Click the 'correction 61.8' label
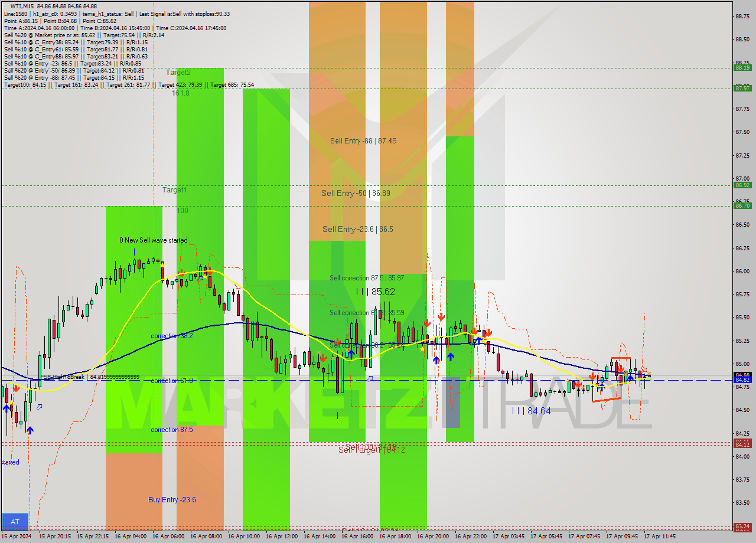The image size is (756, 543). [x=172, y=381]
